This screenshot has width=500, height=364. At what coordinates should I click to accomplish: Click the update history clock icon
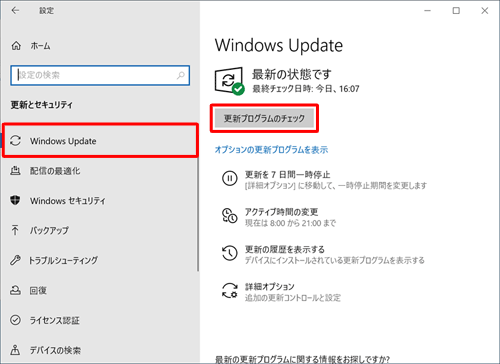[230, 253]
